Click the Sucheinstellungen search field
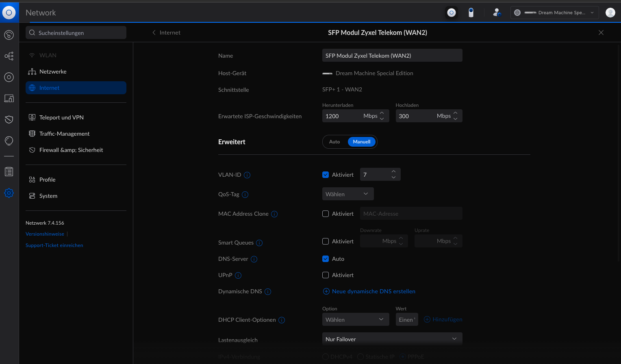This screenshot has width=621, height=364. coord(76,32)
